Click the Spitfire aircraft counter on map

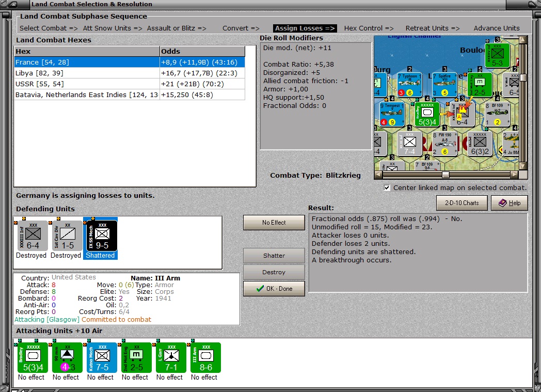click(444, 85)
